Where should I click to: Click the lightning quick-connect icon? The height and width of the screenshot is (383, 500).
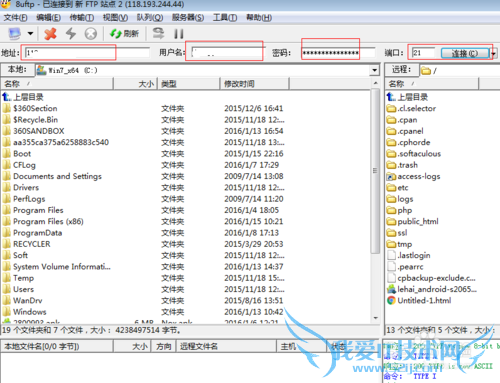71,33
